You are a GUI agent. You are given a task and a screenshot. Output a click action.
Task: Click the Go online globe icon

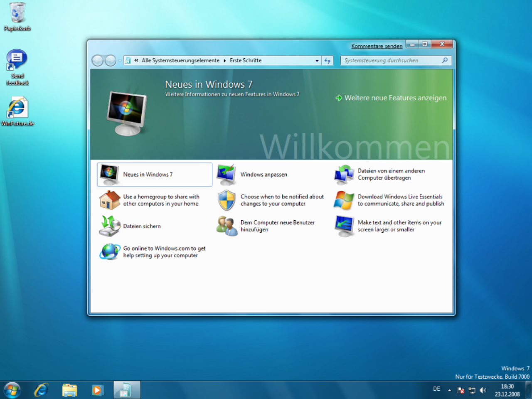tap(110, 252)
